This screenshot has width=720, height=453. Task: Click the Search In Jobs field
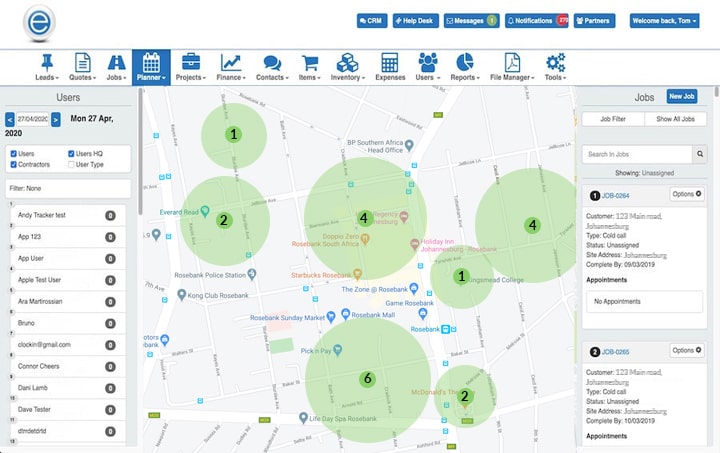[637, 154]
